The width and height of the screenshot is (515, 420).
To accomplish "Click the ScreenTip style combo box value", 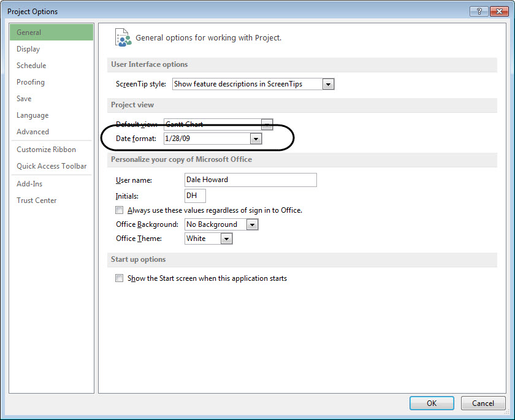I will (x=247, y=84).
